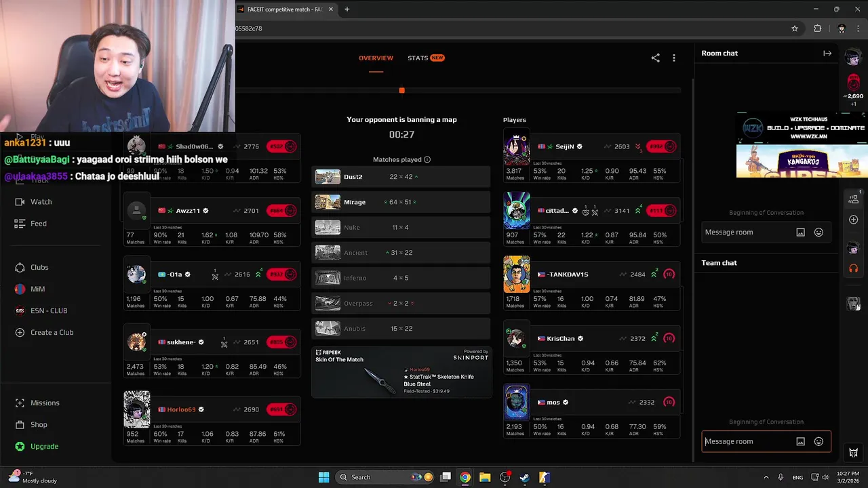This screenshot has height=488, width=868.
Task: Open the info icon beside Matches played
Action: [x=427, y=160]
